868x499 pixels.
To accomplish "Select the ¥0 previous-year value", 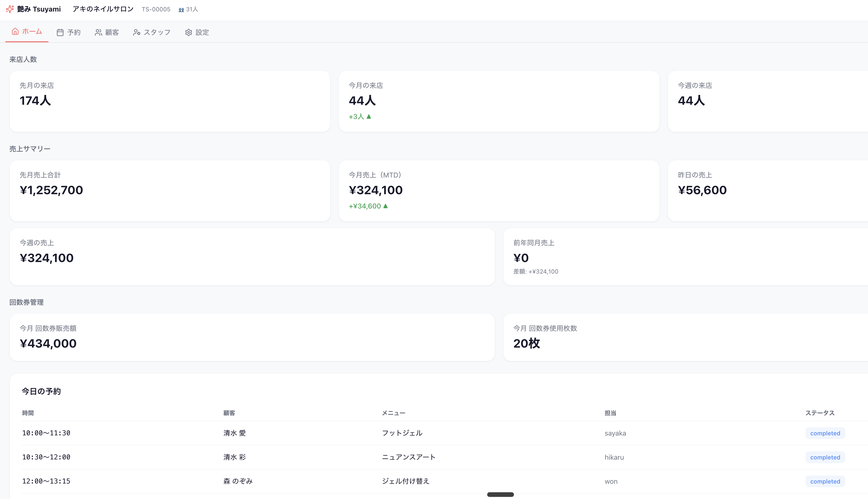I will click(521, 258).
